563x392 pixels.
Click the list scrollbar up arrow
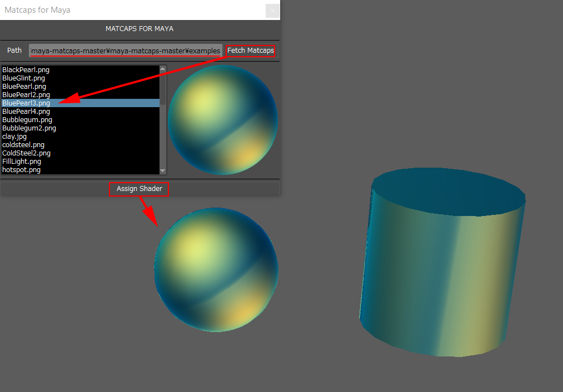[163, 69]
